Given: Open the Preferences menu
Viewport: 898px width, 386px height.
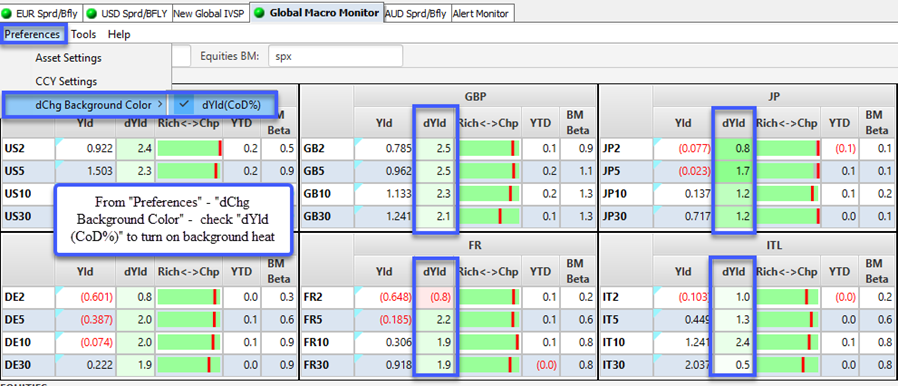Looking at the screenshot, I should 32,34.
